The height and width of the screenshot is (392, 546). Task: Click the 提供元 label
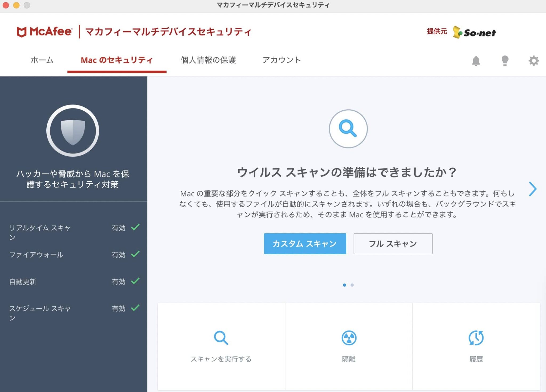437,31
